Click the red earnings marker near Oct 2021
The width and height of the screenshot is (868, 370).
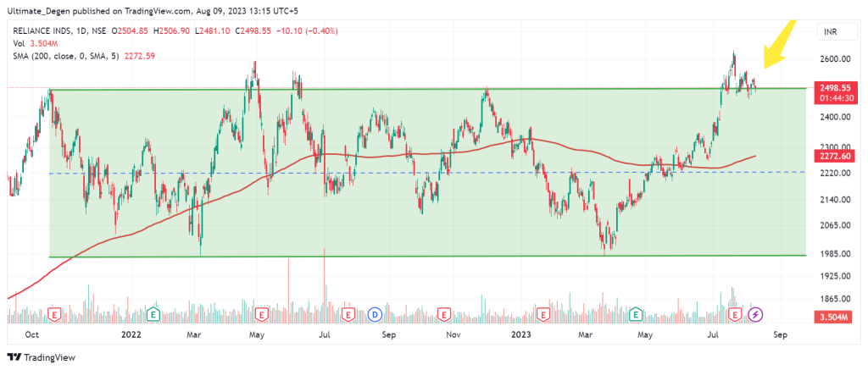pyautogui.click(x=54, y=315)
